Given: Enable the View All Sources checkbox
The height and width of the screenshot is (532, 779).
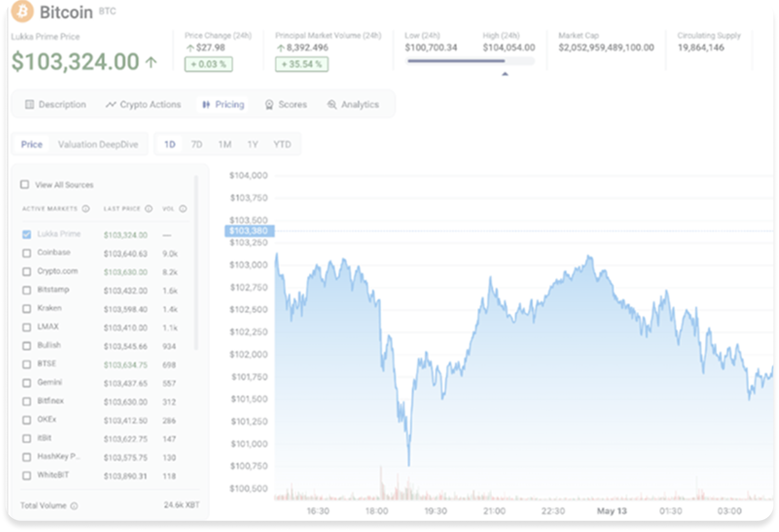Looking at the screenshot, I should pyautogui.click(x=25, y=184).
